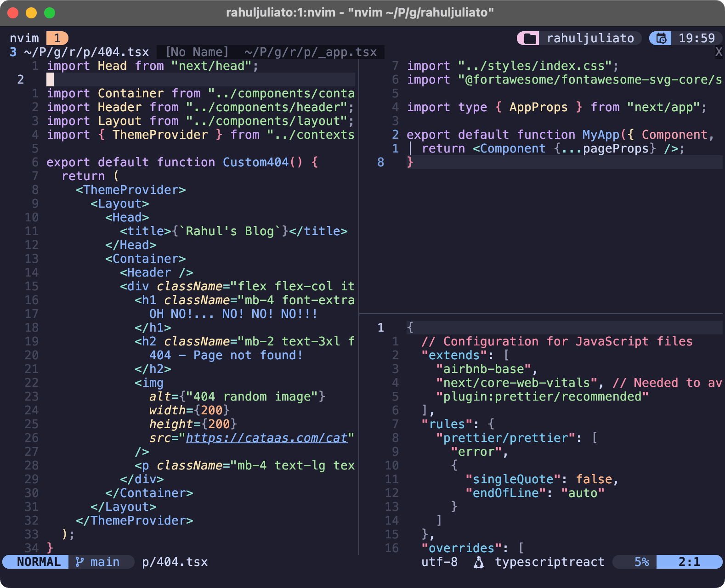Click the <img tag on line 22

(x=149, y=383)
